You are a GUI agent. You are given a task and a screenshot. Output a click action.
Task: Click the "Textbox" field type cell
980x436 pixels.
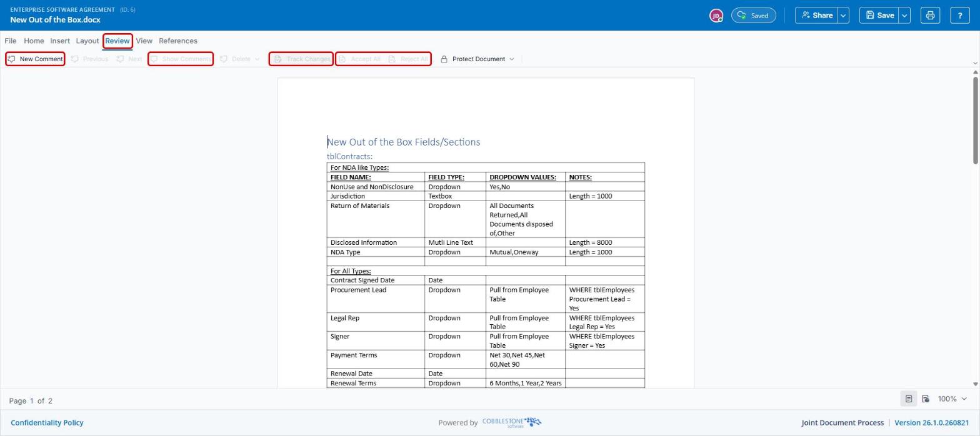[455, 196]
